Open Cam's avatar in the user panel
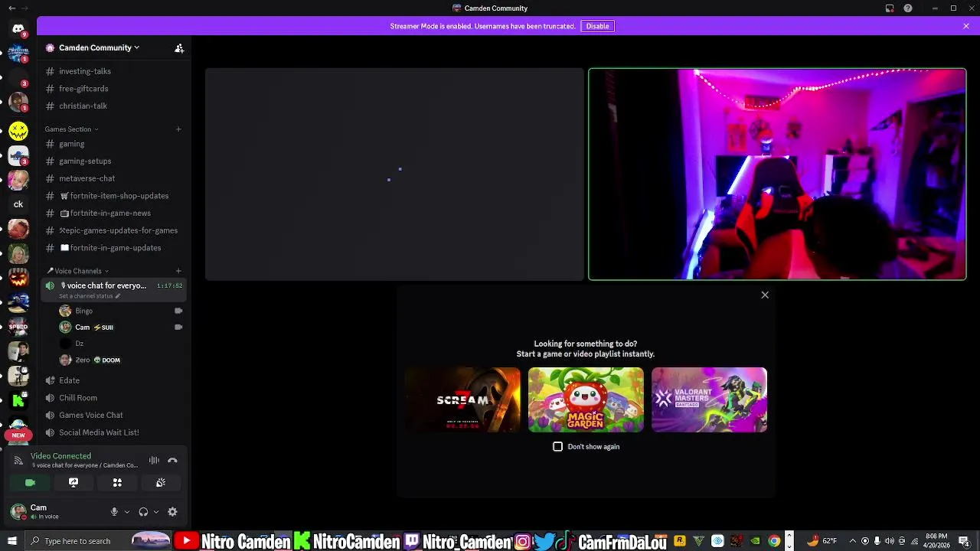The width and height of the screenshot is (980, 551). (x=18, y=511)
